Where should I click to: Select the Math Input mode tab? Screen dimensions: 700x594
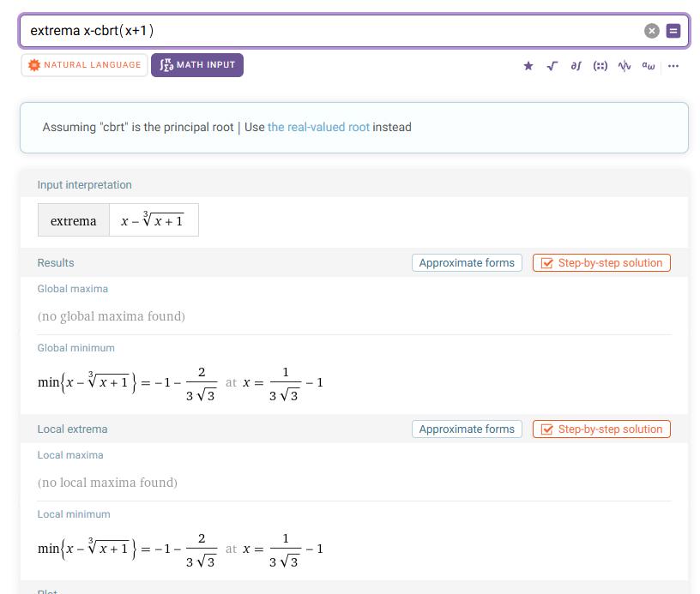[x=197, y=65]
